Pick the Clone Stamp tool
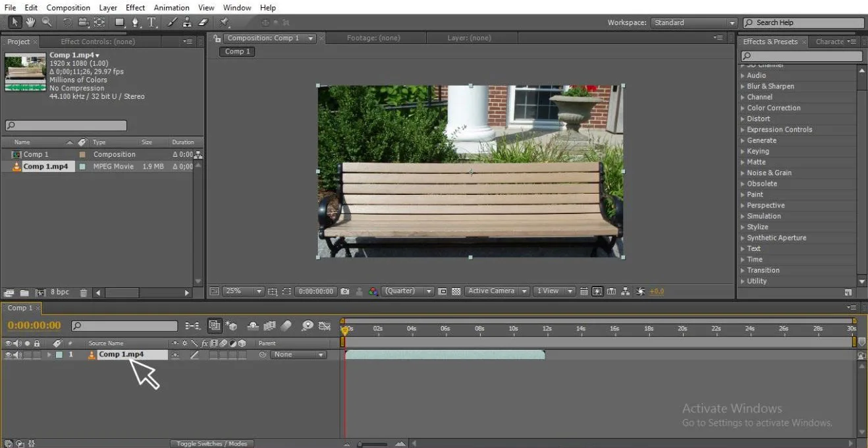 tap(187, 22)
